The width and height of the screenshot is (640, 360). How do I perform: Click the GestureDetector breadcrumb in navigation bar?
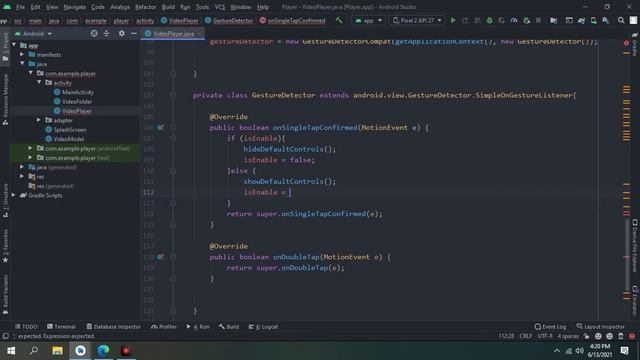[229, 20]
